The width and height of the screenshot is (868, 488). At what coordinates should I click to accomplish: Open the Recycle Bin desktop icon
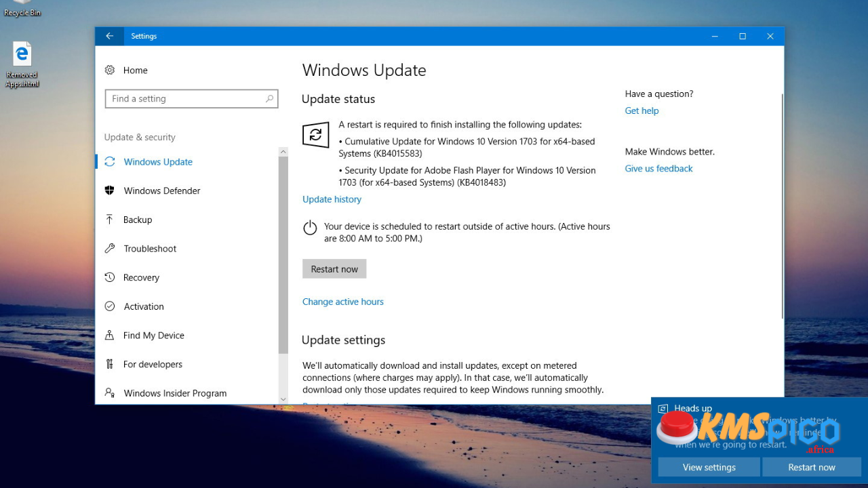(22, 9)
